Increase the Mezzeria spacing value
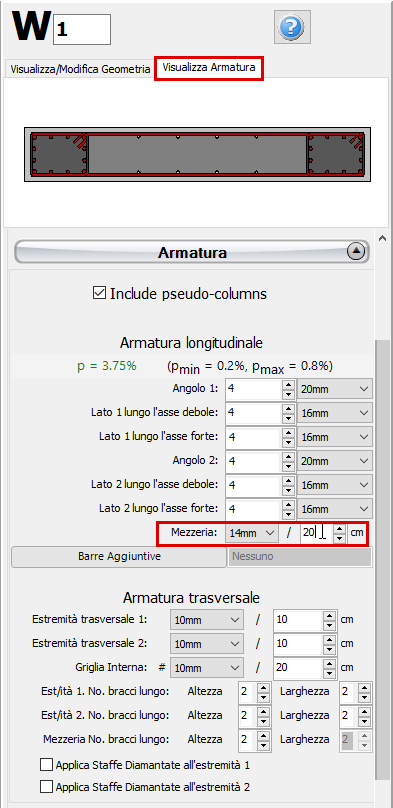The image size is (393, 808). coord(339,529)
